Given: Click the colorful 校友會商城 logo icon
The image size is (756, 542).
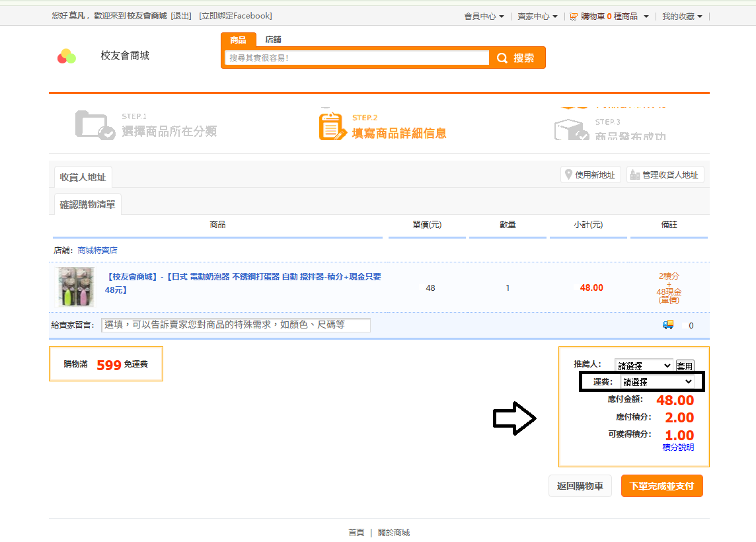Looking at the screenshot, I should pos(67,56).
